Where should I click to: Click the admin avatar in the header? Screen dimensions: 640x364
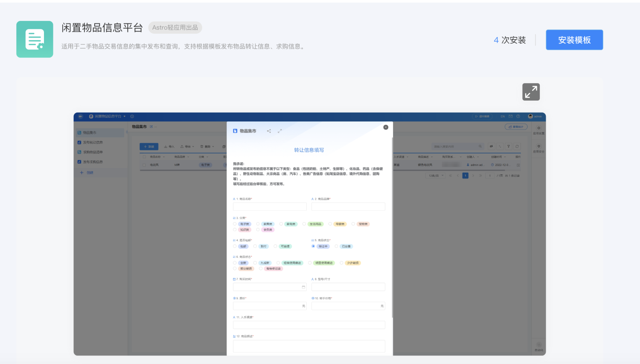pyautogui.click(x=530, y=116)
